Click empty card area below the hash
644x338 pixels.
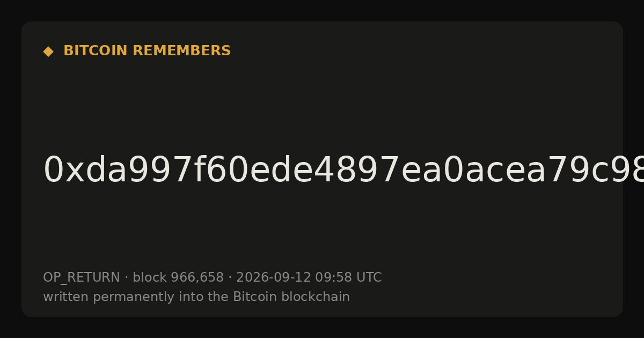click(322, 228)
